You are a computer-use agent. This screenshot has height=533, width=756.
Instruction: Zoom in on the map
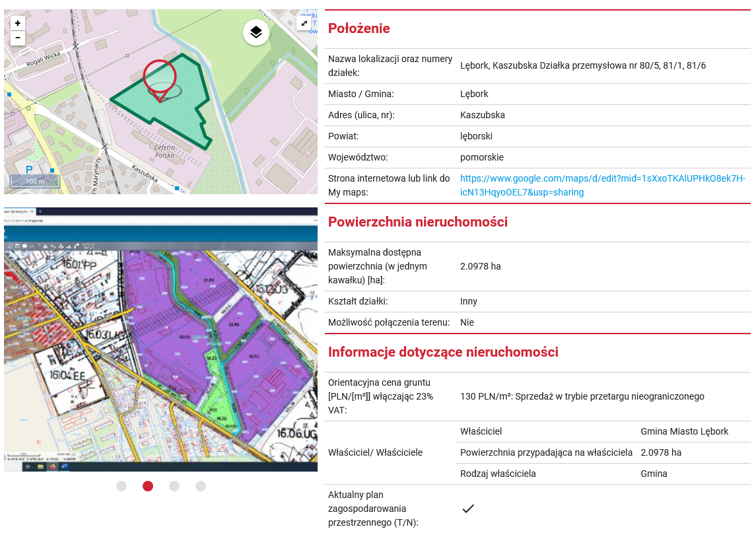18,23
